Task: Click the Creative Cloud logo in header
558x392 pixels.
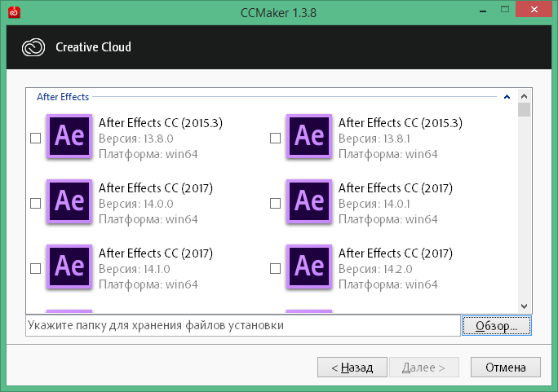Action: [x=33, y=47]
